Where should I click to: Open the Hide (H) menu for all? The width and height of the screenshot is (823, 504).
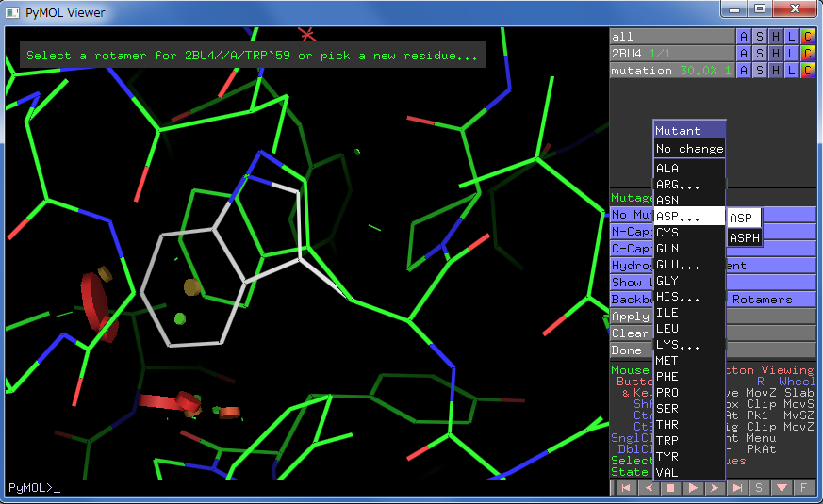click(x=776, y=37)
